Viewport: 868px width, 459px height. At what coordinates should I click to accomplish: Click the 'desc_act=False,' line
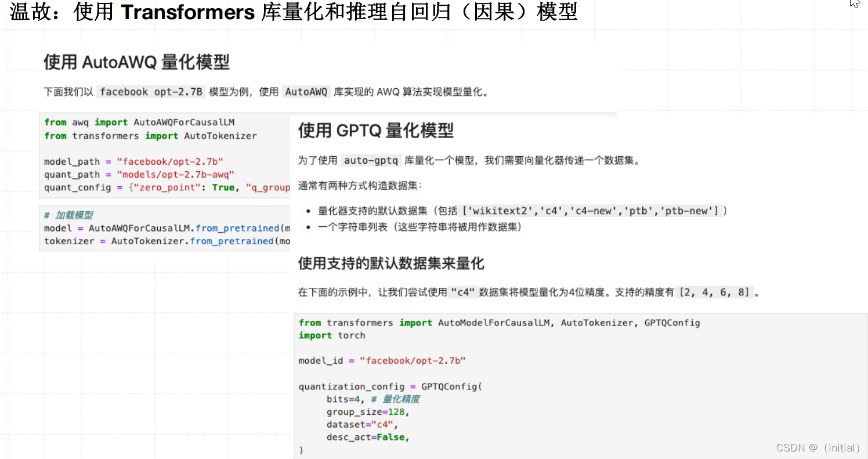(368, 438)
